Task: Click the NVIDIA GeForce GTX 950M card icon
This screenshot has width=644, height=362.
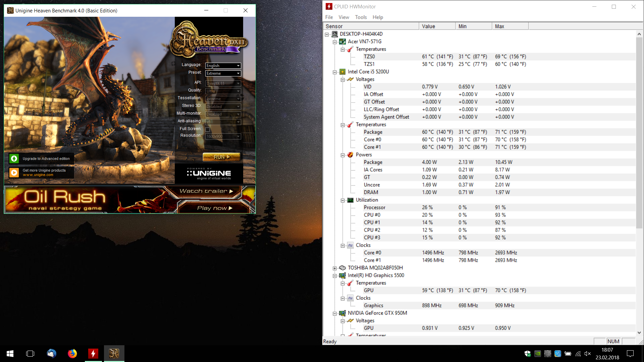Action: [342, 313]
